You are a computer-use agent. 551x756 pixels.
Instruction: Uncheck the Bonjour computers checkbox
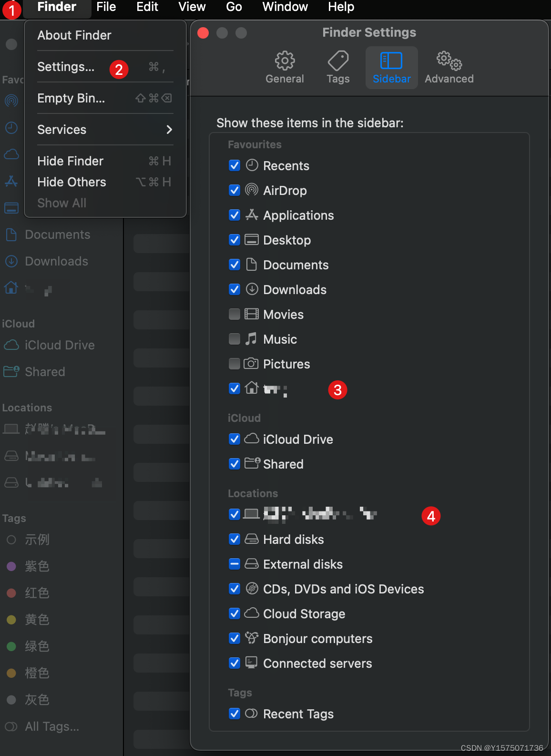tap(235, 638)
